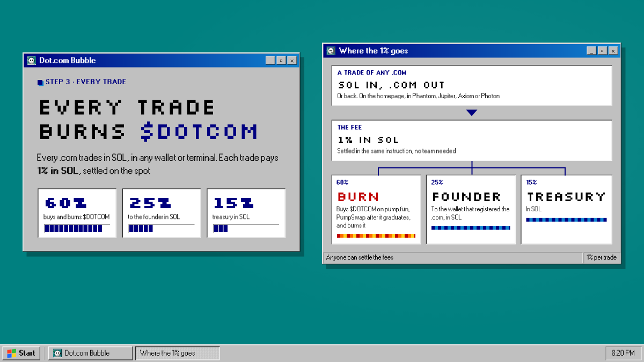Image resolution: width=644 pixels, height=362 pixels.
Task: Minimize the Where the 1% goes window
Action: (591, 51)
